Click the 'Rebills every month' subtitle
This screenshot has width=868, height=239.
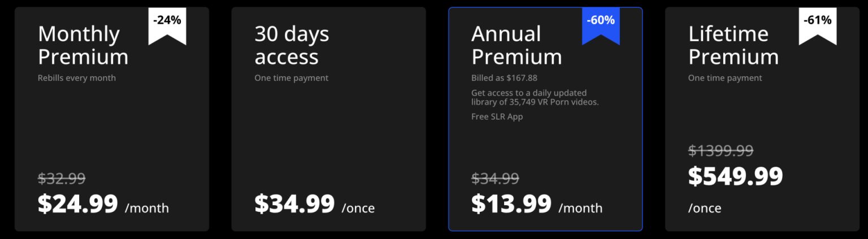[x=77, y=78]
